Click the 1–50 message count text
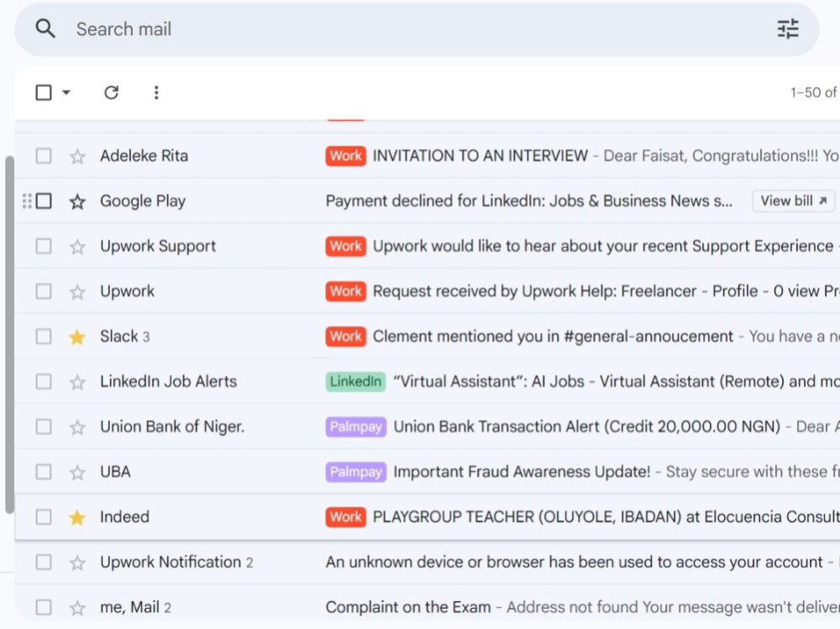840x629 pixels. pos(814,92)
